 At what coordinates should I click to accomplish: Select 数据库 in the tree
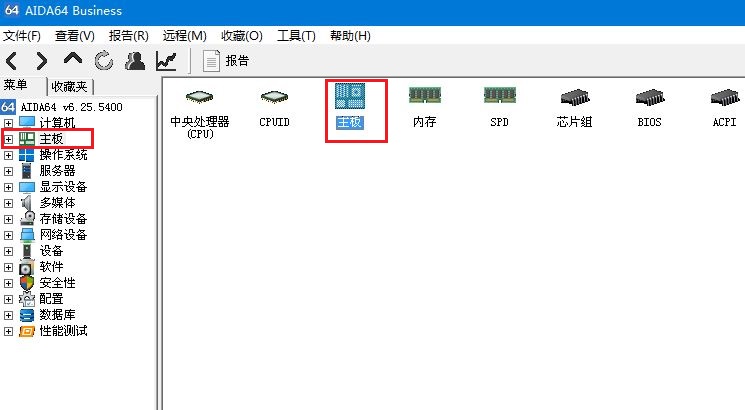coord(57,315)
